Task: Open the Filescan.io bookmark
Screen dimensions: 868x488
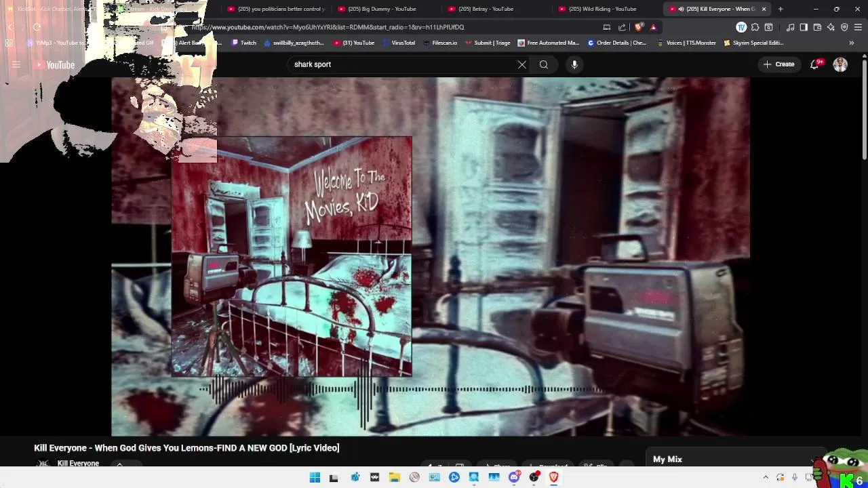Action: point(439,43)
